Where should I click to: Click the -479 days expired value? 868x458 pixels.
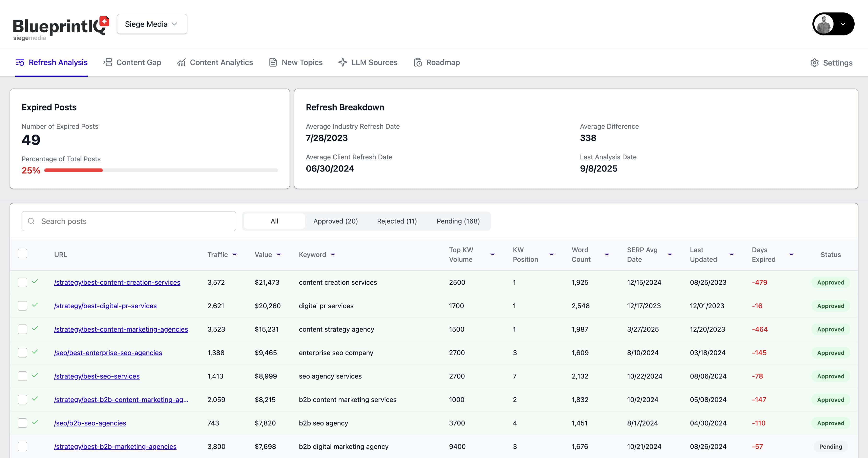[x=759, y=282]
